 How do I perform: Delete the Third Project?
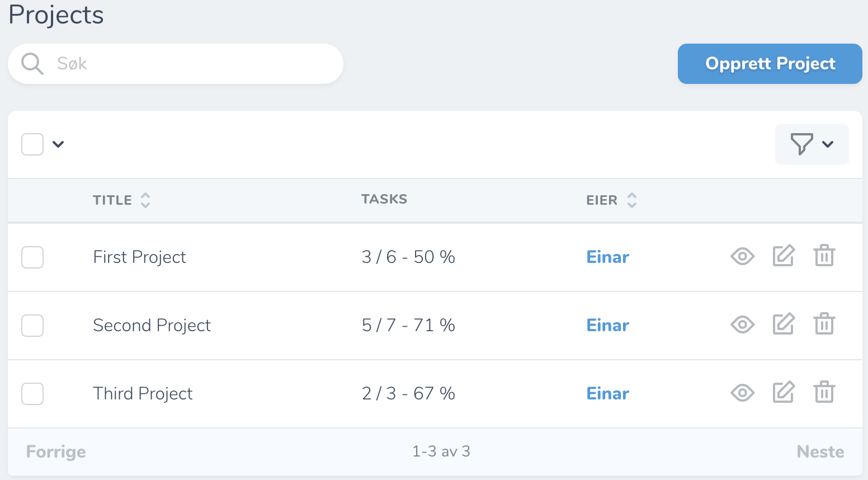pos(824,393)
